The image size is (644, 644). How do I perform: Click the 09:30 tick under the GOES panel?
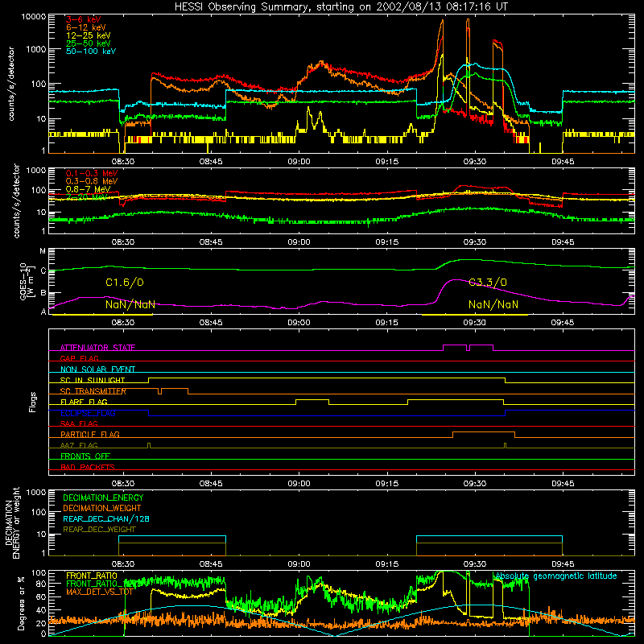[x=475, y=323]
